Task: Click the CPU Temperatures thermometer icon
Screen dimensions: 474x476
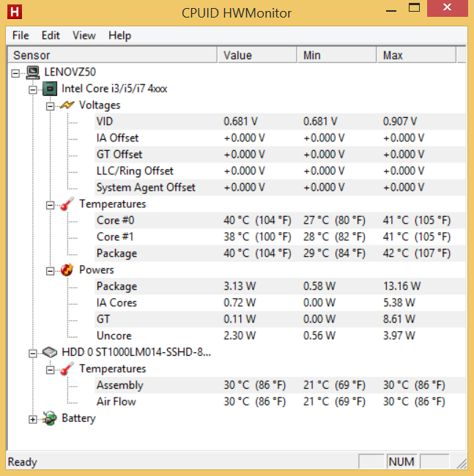Action: tap(67, 204)
